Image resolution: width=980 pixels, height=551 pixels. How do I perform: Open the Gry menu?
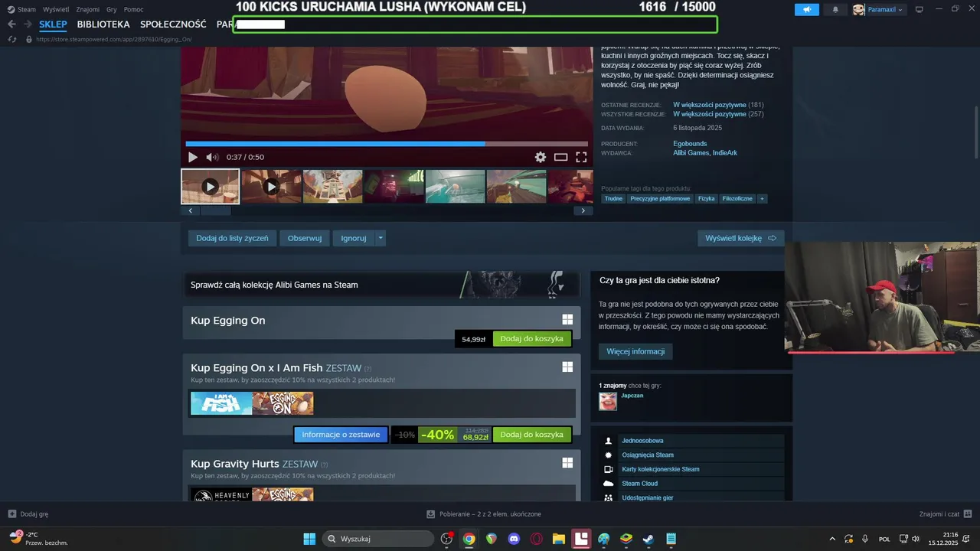tap(112, 9)
